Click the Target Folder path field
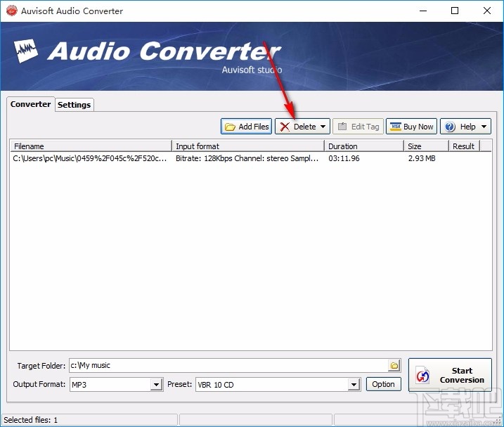504x427 pixels. point(228,366)
